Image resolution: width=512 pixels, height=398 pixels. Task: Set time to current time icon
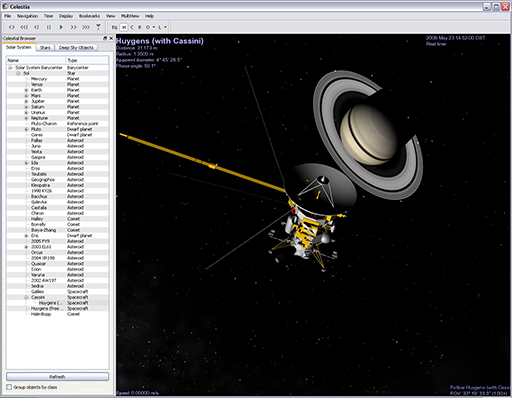pos(98,27)
